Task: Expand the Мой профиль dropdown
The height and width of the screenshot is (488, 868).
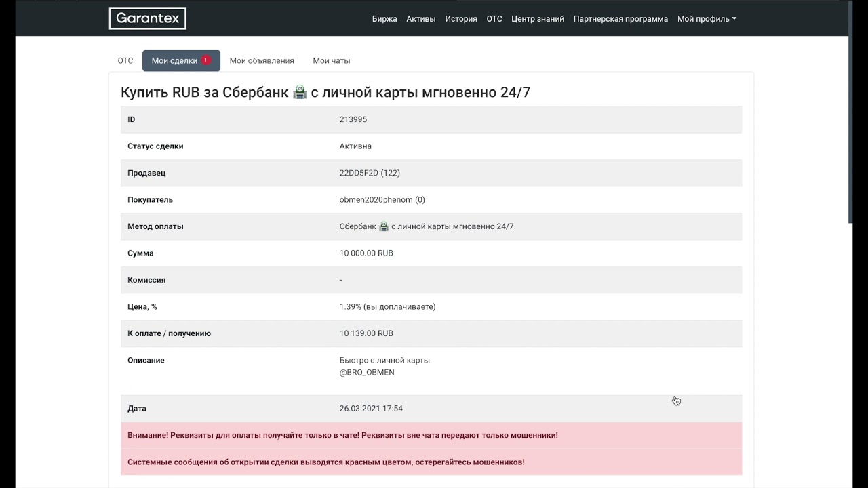Action: [707, 19]
